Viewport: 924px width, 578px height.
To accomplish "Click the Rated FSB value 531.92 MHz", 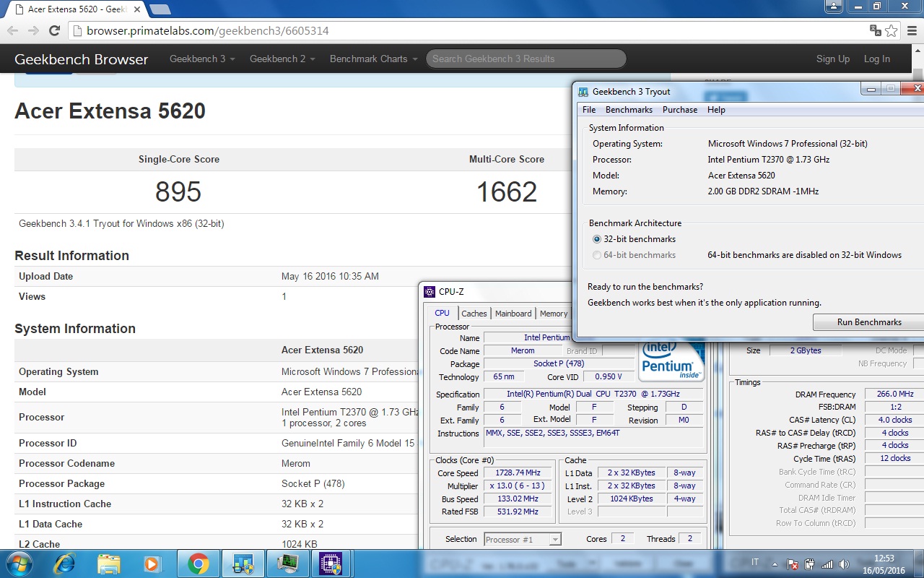I will point(517,512).
